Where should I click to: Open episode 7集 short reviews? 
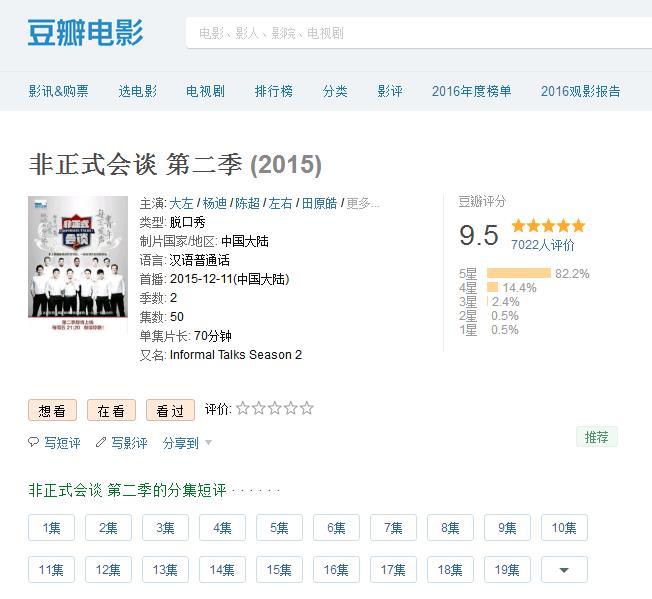pyautogui.click(x=393, y=528)
